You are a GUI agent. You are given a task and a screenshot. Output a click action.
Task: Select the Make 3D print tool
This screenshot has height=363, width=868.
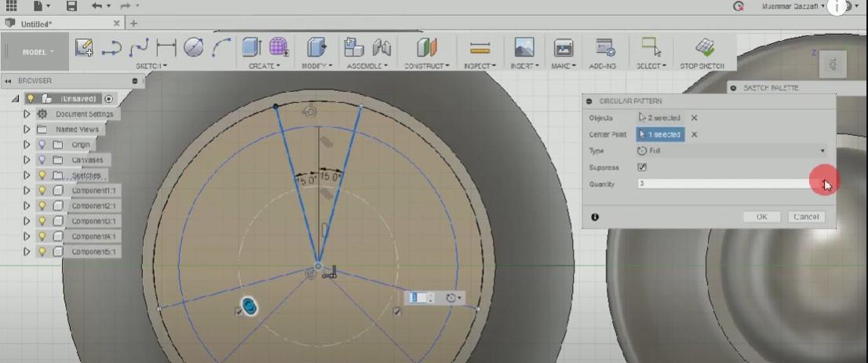pos(563,48)
